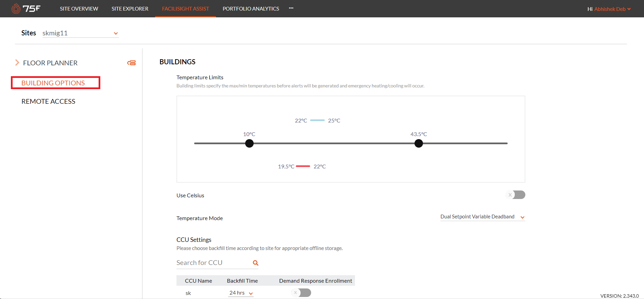The height and width of the screenshot is (299, 644).
Task: Click the 75F flame logo
Action: point(16,9)
